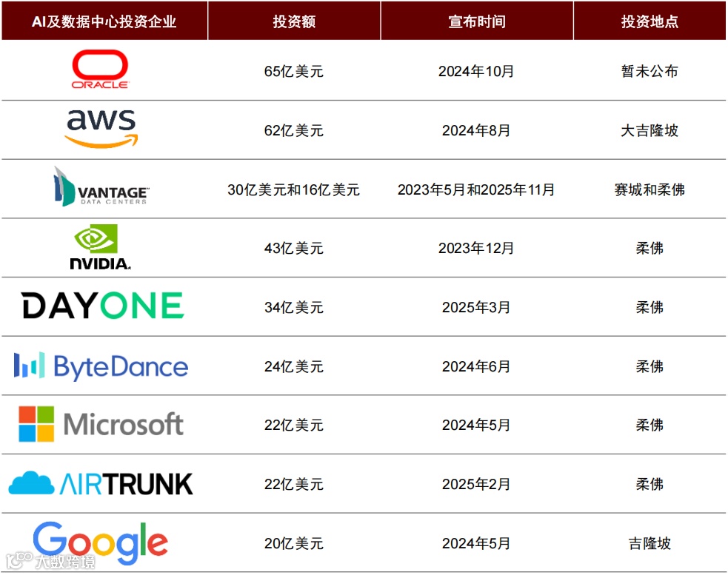Image resolution: width=728 pixels, height=575 pixels.
Task: Click the 20亿美元 cell
Action: (x=294, y=543)
